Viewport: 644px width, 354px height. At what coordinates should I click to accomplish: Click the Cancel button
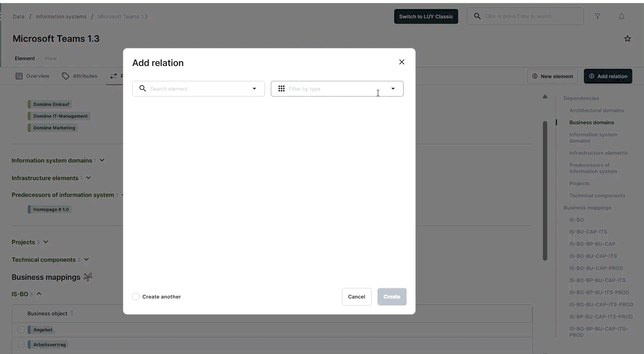[357, 297]
